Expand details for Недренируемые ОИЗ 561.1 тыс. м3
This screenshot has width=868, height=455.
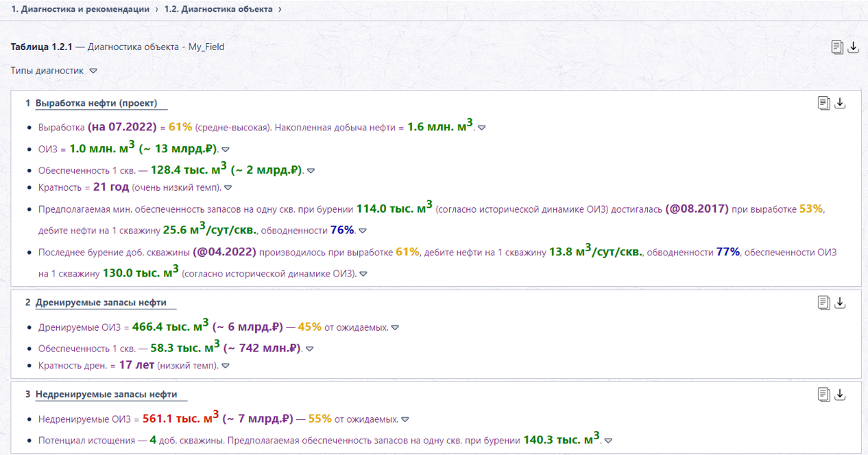tap(405, 420)
